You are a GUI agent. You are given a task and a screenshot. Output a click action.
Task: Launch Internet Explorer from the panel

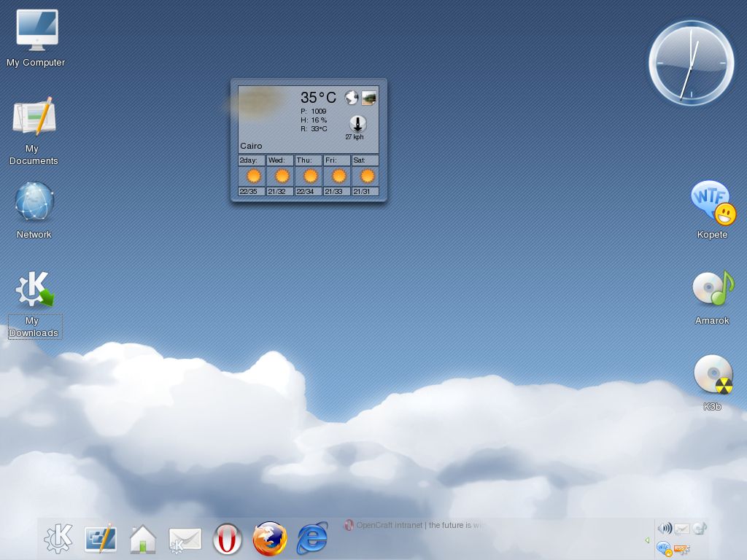[x=312, y=538]
